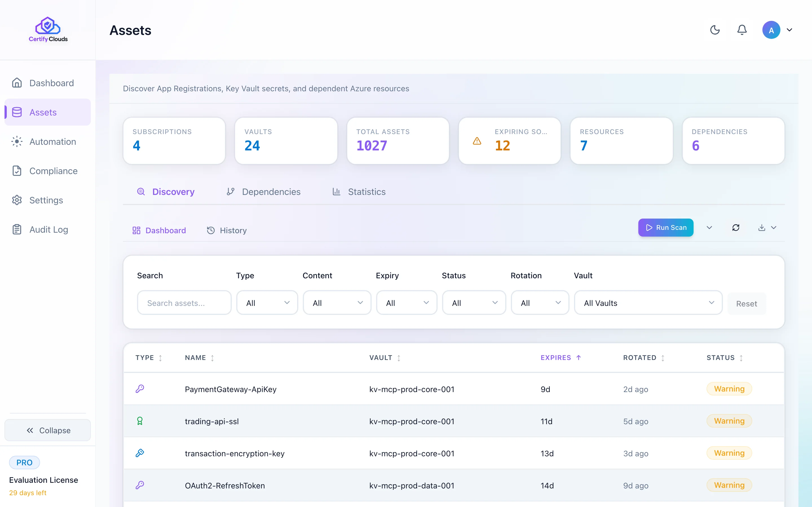Viewport: 812px width, 507px height.
Task: Open the user account menu chevron
Action: click(x=789, y=30)
